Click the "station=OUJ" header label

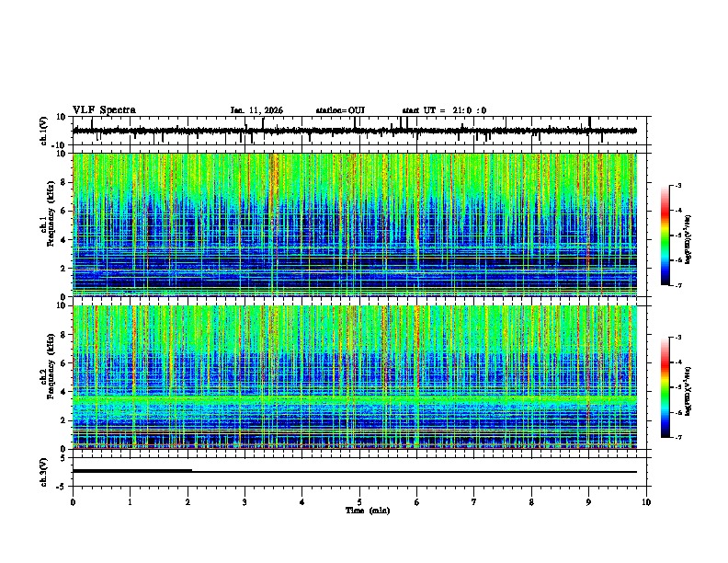(x=340, y=110)
